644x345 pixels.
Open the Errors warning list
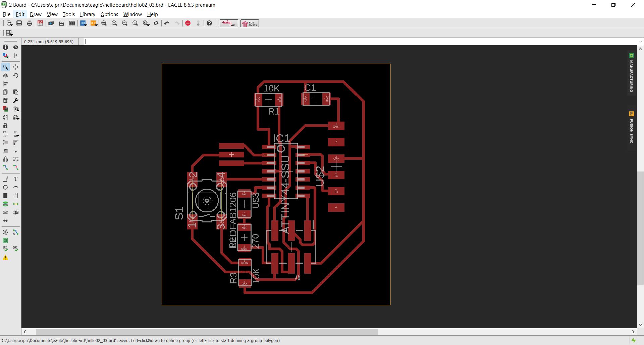5,258
